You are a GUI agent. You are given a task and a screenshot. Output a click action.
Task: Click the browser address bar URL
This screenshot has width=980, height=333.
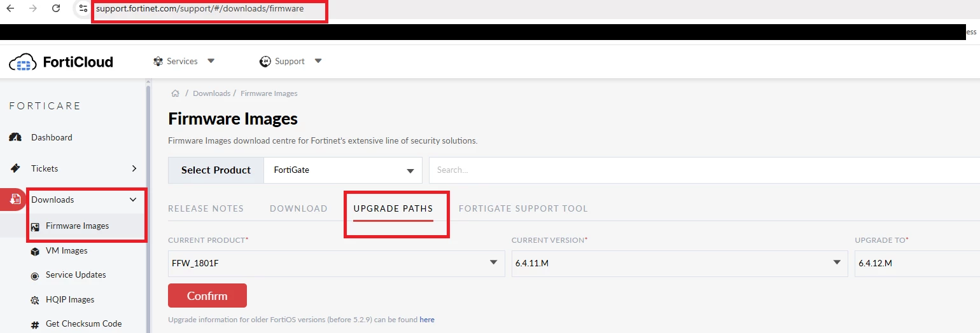point(200,9)
